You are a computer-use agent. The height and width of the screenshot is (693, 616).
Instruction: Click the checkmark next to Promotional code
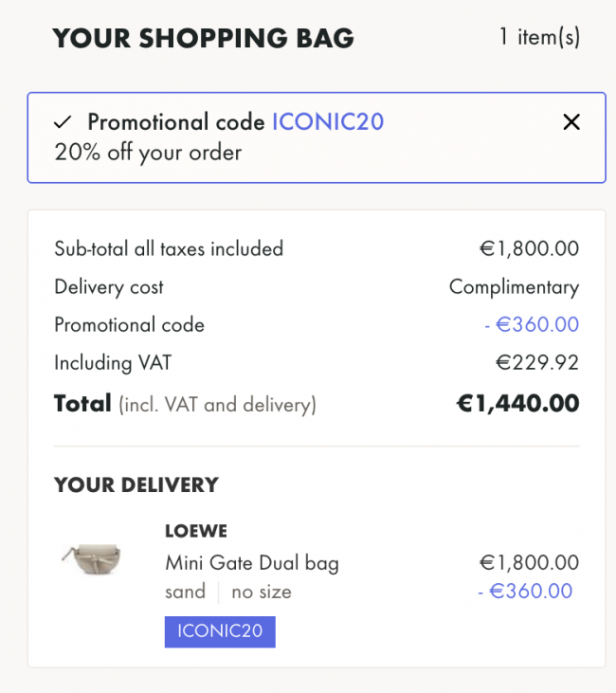tap(63, 122)
